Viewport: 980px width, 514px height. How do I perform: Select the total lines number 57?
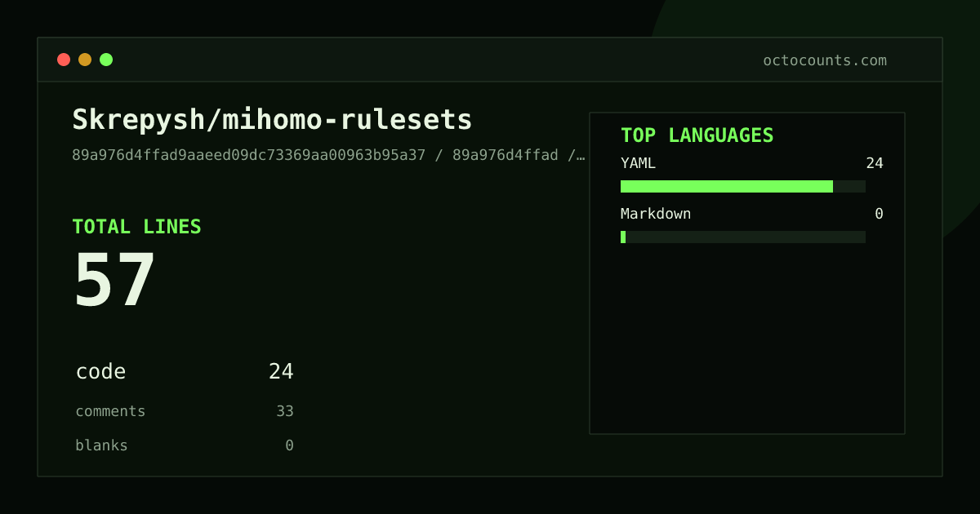(x=114, y=280)
